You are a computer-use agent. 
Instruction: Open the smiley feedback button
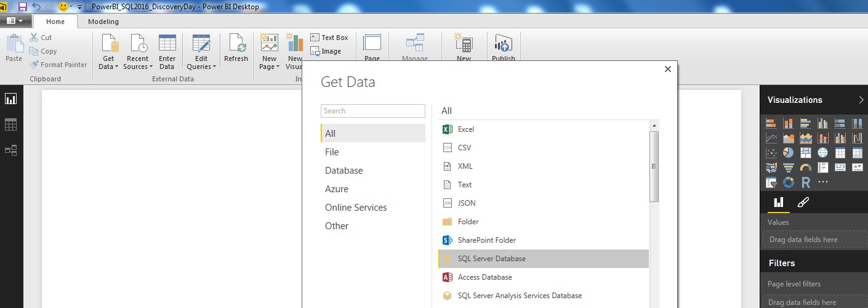(x=63, y=7)
